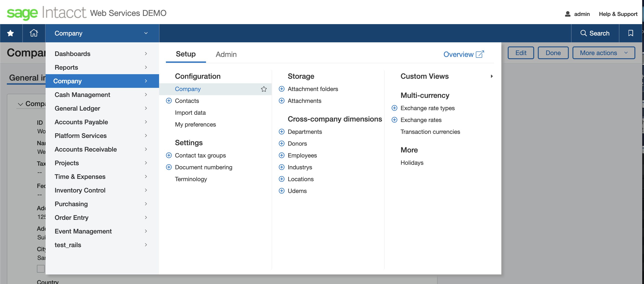Image resolution: width=644 pixels, height=284 pixels.
Task: Open the Reports menu item
Action: coord(66,67)
